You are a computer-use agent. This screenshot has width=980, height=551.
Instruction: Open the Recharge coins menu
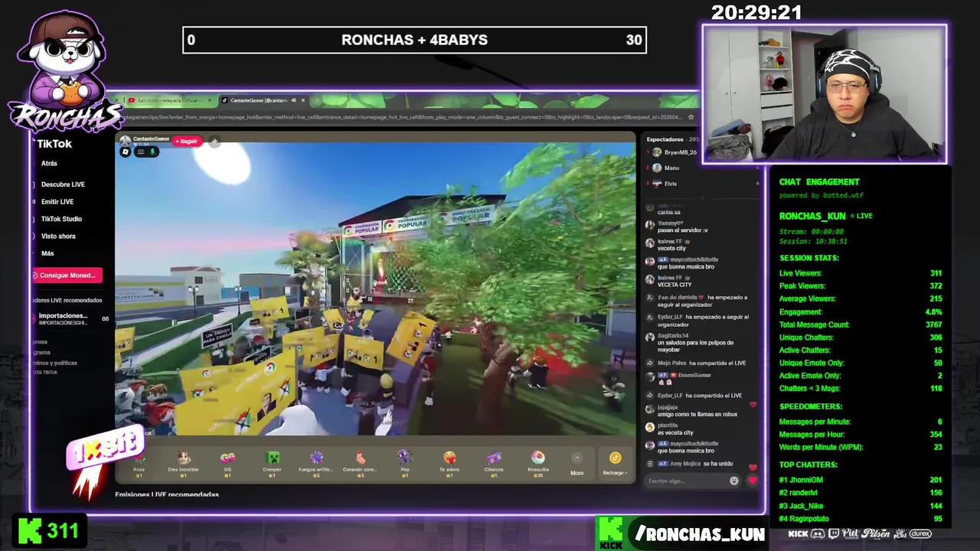pos(615,462)
